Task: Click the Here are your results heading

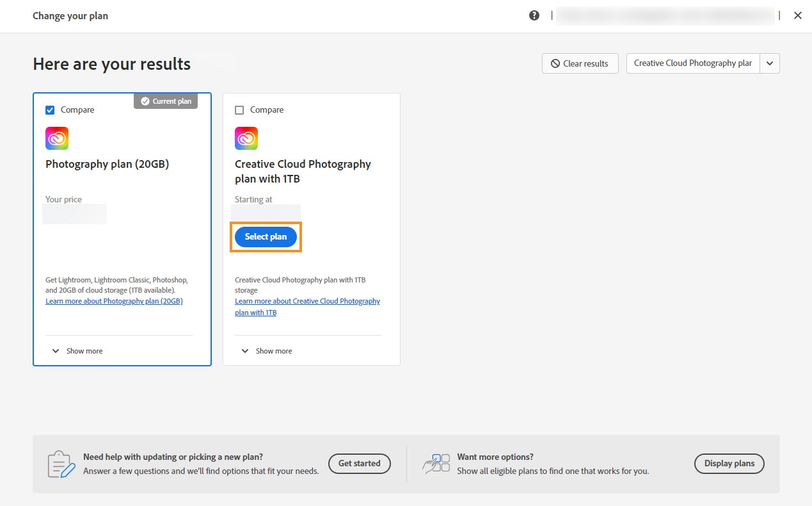Action: (x=111, y=64)
